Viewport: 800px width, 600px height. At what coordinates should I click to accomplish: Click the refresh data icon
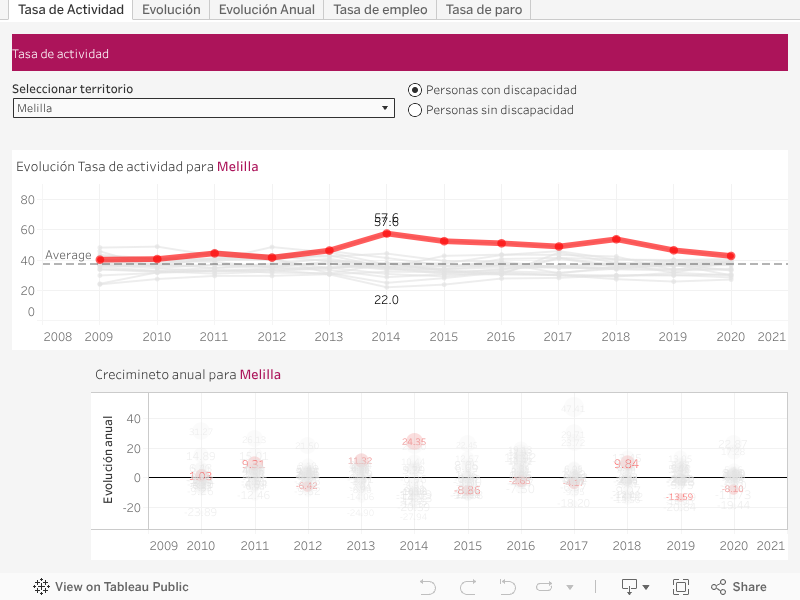[x=544, y=587]
